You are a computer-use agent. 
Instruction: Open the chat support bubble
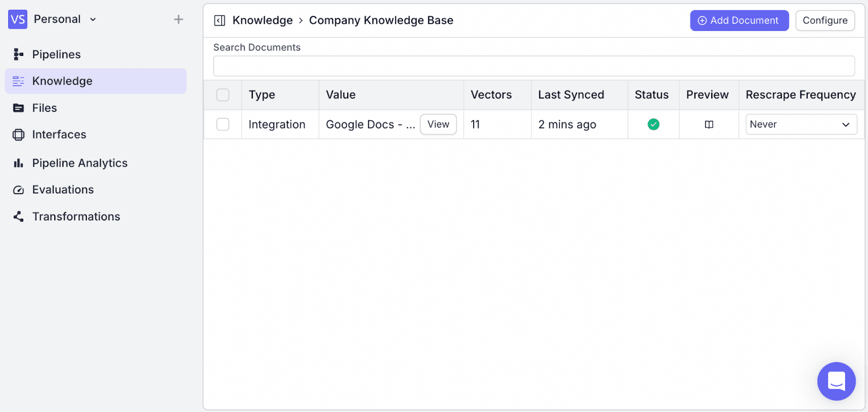(x=836, y=381)
